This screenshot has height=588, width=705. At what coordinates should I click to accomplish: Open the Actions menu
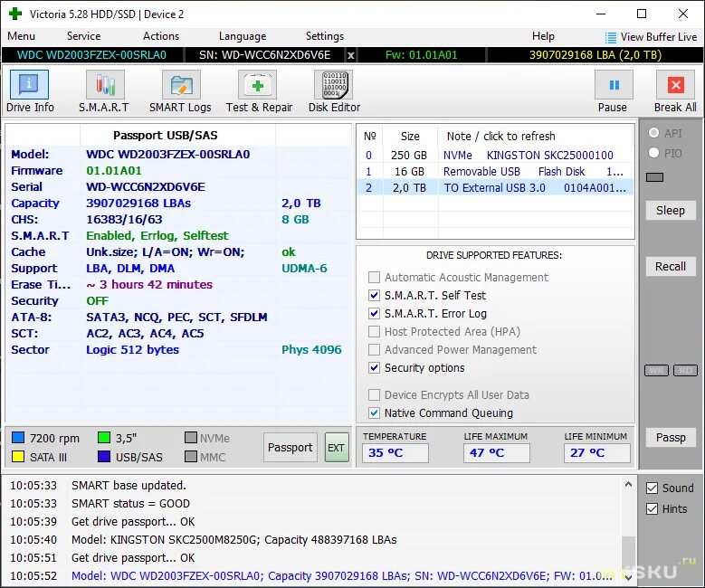tap(161, 36)
